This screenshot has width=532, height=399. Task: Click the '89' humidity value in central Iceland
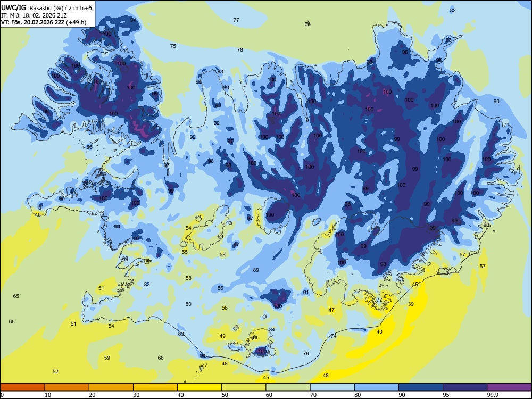click(x=256, y=270)
